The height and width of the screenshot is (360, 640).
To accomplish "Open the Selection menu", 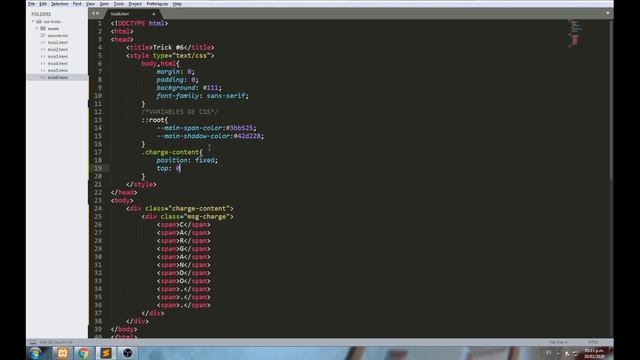I will (60, 4).
